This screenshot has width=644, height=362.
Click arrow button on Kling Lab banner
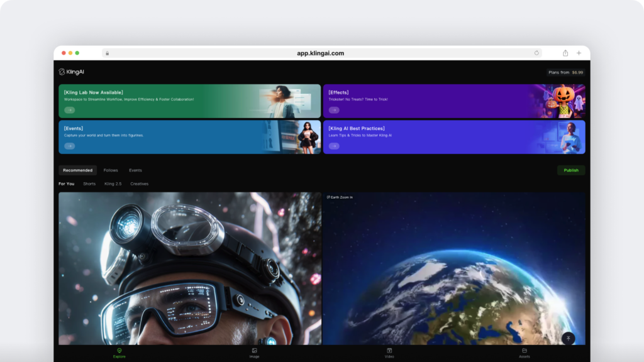(x=69, y=110)
